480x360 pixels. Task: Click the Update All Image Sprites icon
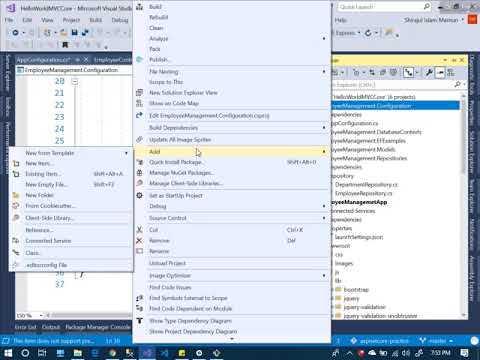(140, 139)
